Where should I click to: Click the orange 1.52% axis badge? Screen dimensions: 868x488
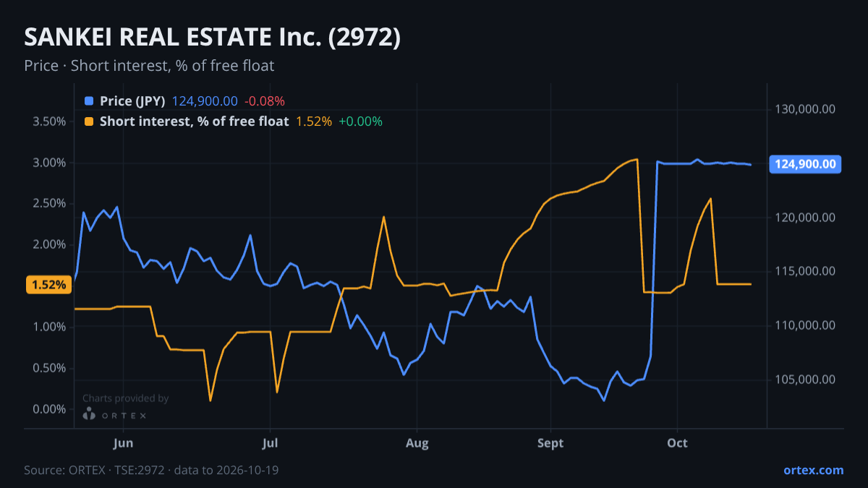[48, 285]
